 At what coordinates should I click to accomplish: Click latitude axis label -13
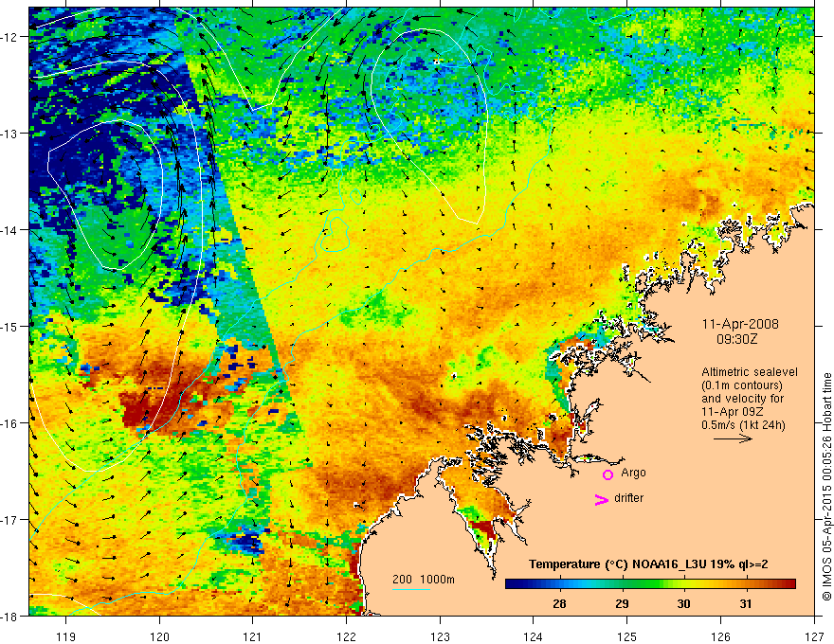tap(10, 134)
